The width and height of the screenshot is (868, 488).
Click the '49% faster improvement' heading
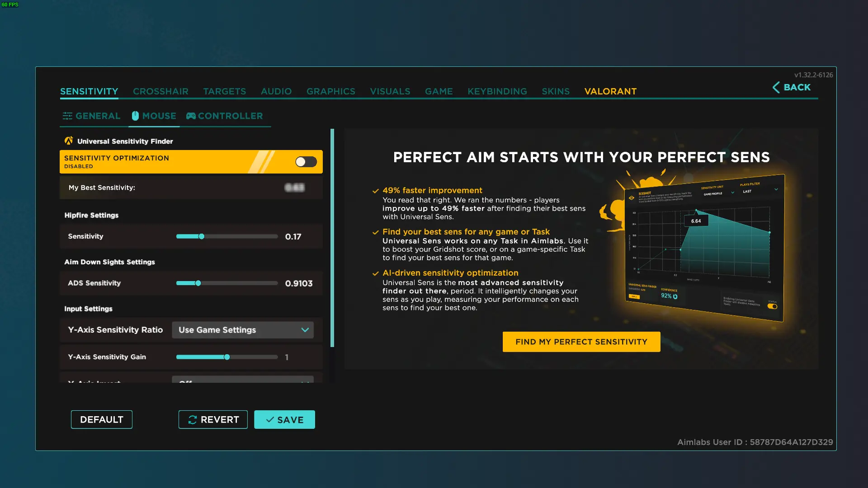(x=432, y=190)
